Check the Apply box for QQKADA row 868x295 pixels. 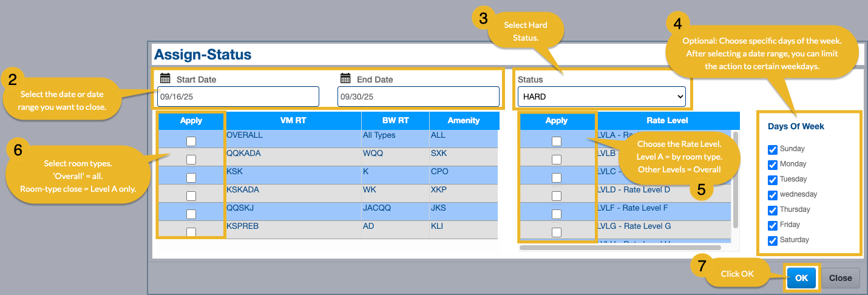(x=191, y=159)
